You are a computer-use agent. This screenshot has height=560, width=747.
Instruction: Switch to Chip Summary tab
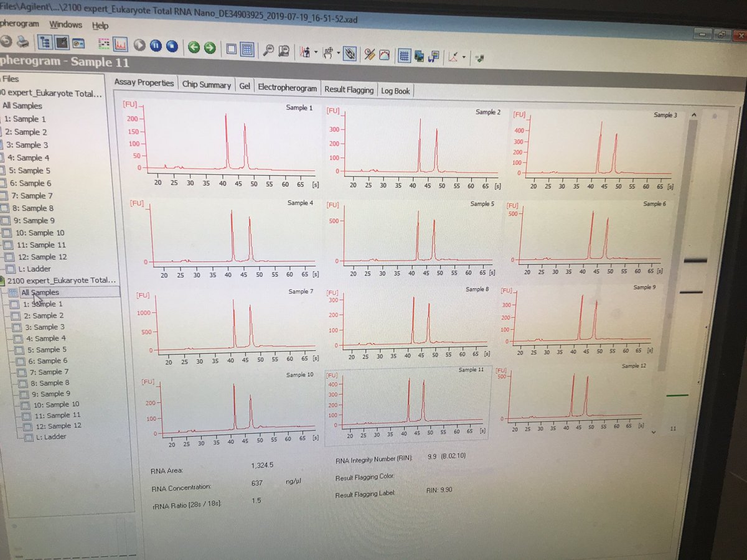tap(207, 85)
